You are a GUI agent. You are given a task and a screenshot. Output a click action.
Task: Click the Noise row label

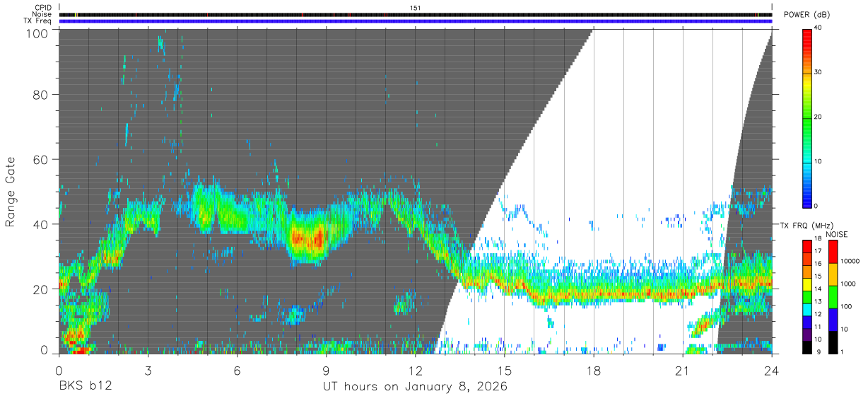(x=42, y=14)
